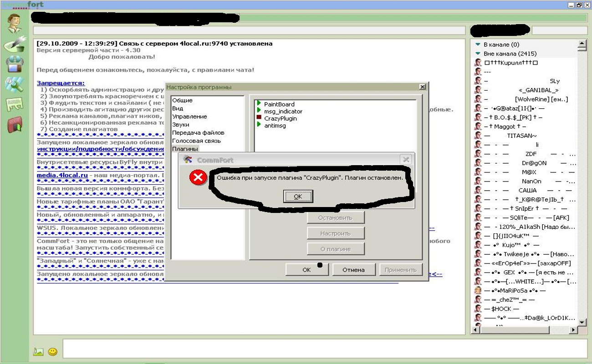Select the antimsg plugin entry
This screenshot has width=592, height=364.
point(275,126)
